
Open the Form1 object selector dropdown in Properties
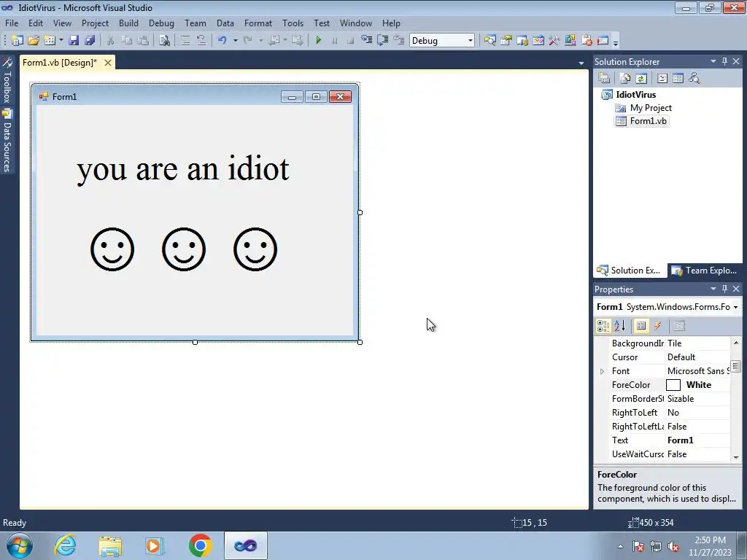coord(735,307)
